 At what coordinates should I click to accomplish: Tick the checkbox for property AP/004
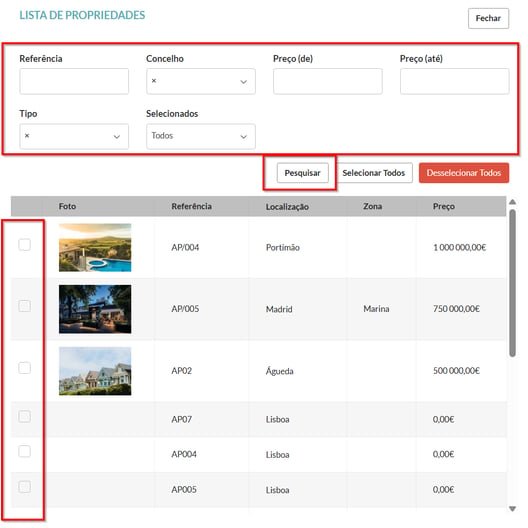(25, 244)
